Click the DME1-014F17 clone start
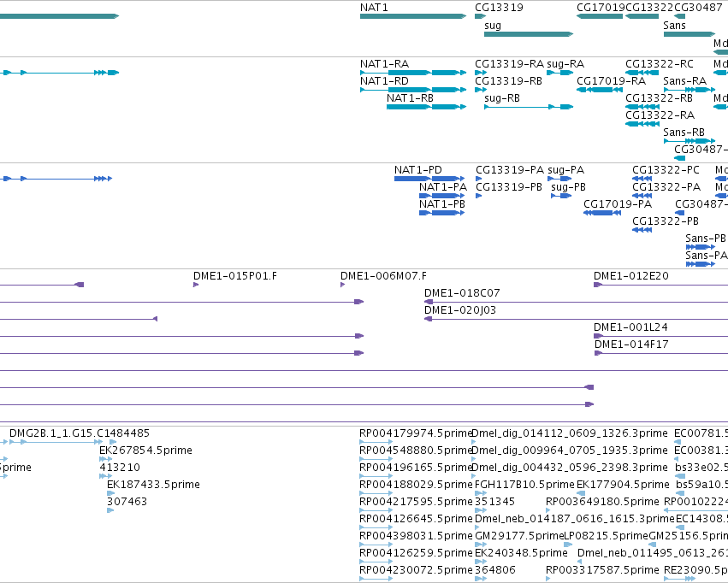Image resolution: width=728 pixels, height=583 pixels. click(599, 353)
